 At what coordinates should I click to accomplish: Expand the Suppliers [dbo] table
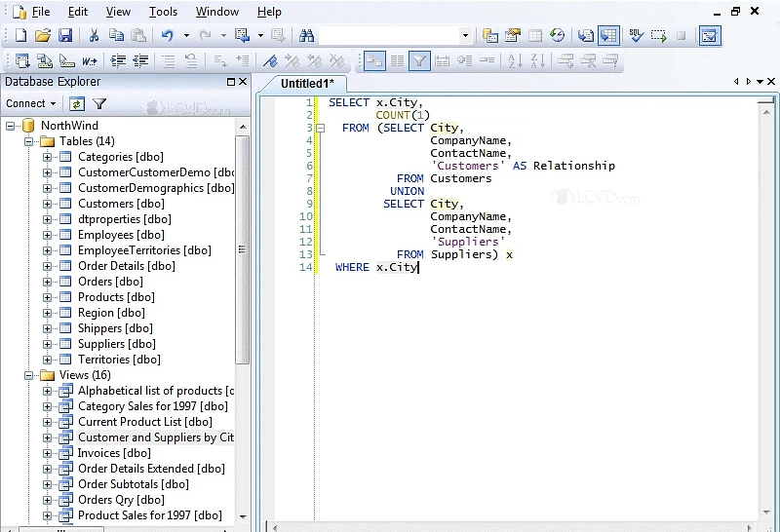click(x=47, y=344)
